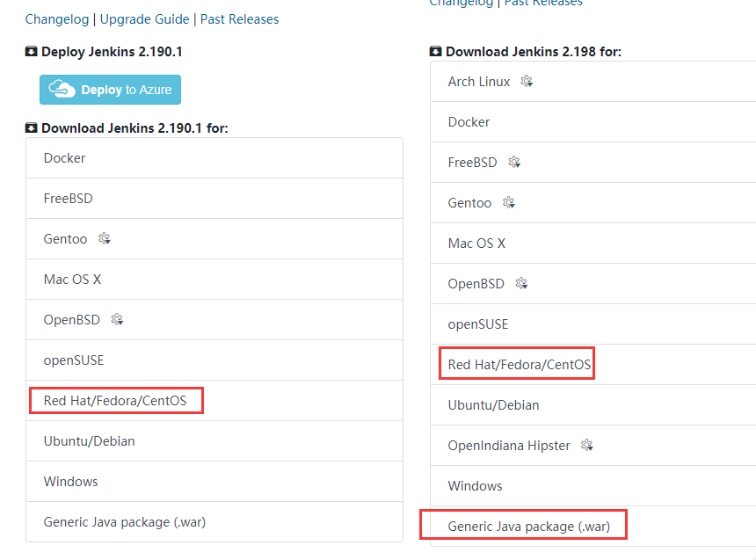756x560 pixels.
Task: Select openSUSE under Jenkins 2.198 downloads
Action: pyautogui.click(x=593, y=324)
